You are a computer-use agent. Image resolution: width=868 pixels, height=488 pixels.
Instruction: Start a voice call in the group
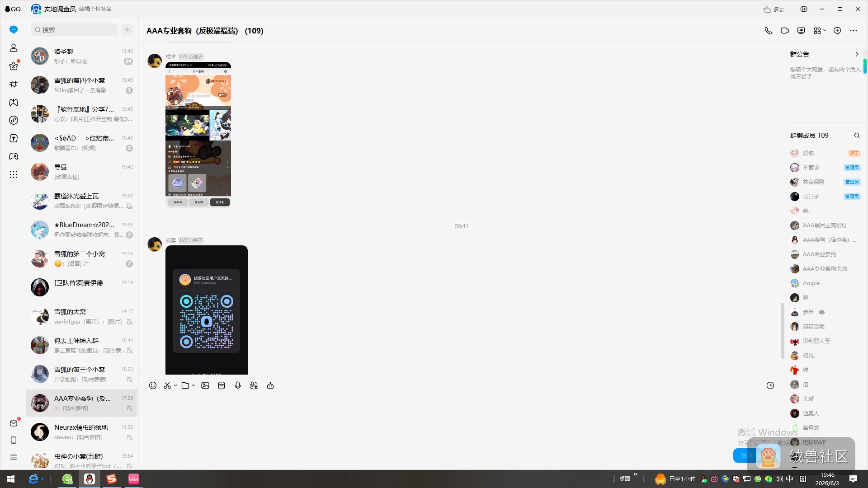(768, 31)
